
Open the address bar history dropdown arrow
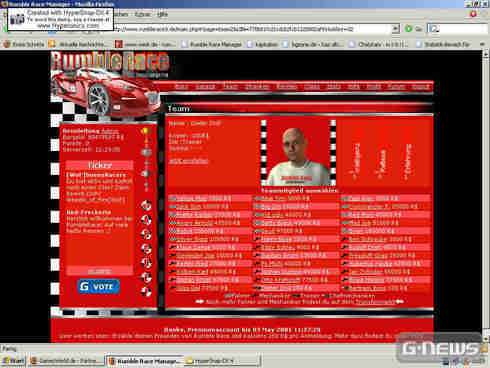point(396,29)
